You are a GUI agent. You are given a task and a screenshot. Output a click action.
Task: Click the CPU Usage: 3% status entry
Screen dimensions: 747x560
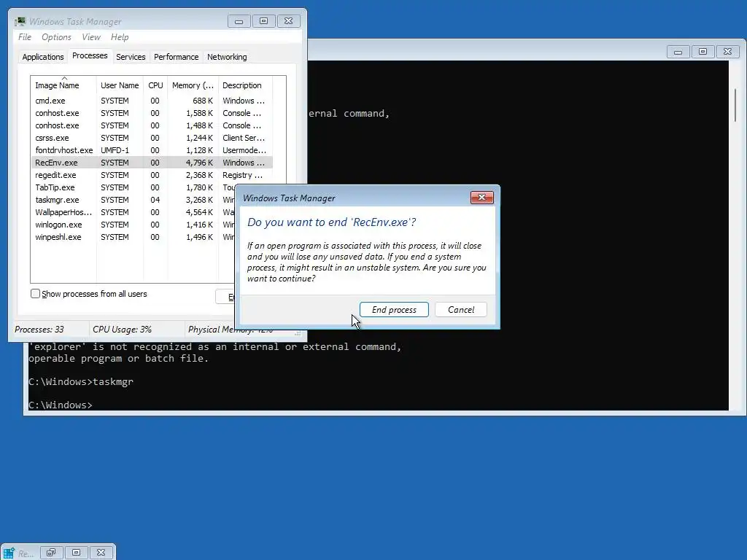[122, 330]
